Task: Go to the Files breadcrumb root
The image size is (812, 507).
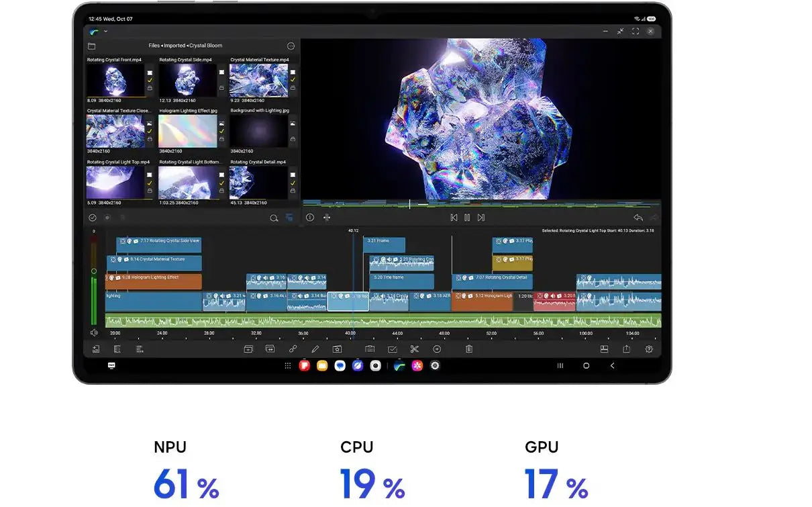Action: tap(154, 46)
